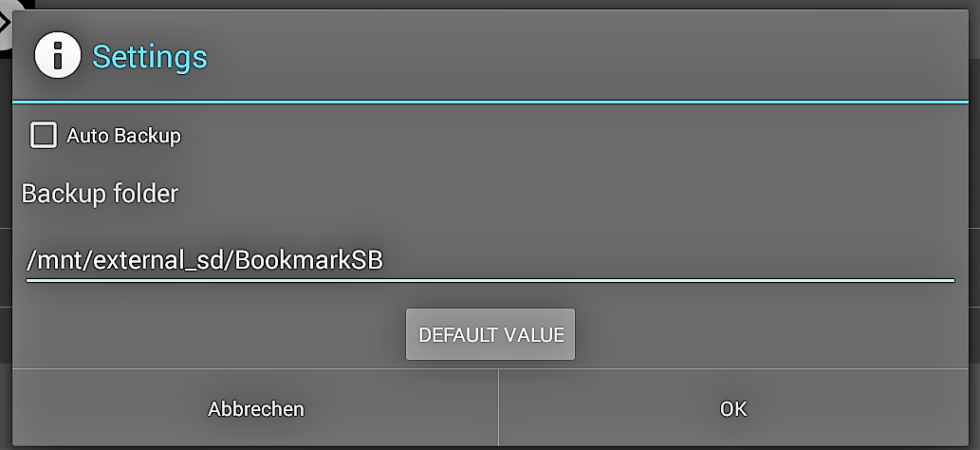Viewport: 980px width, 450px height.
Task: Toggle Auto Backup via its text label
Action: 123,136
